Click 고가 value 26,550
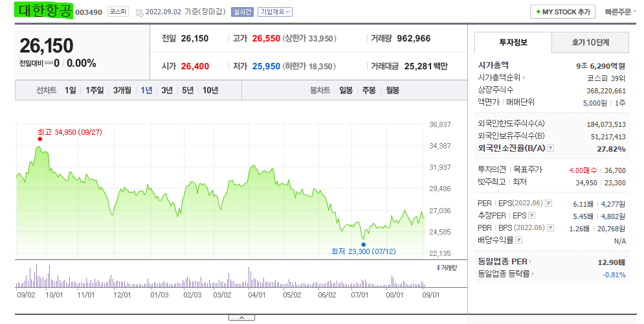Viewport: 644px width, 324px height. (x=266, y=39)
